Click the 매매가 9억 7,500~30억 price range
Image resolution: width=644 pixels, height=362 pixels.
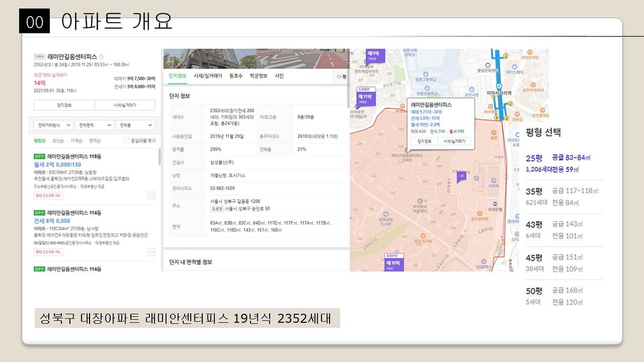(135, 78)
